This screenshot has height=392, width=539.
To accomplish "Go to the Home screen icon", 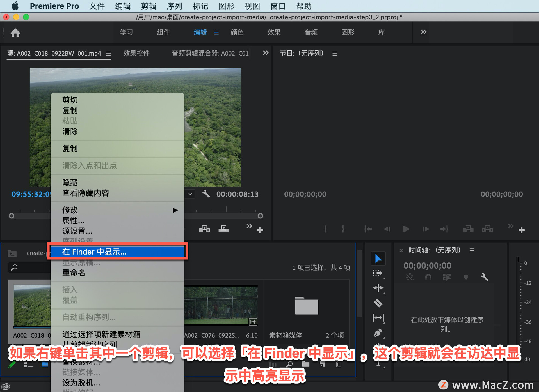I will tap(15, 33).
